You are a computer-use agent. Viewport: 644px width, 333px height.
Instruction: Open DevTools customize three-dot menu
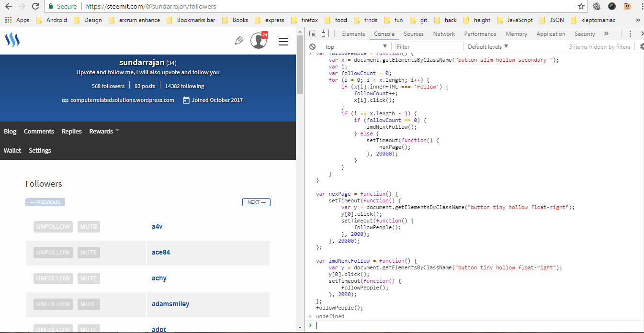(x=630, y=34)
